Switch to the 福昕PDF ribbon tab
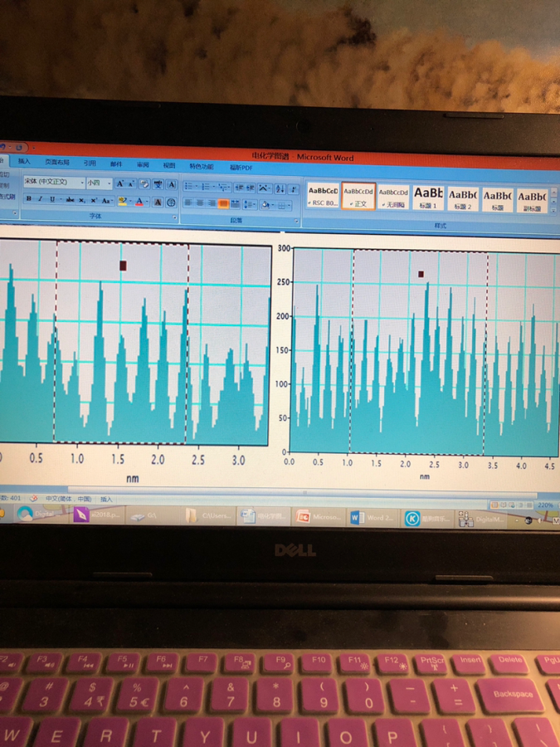560x747 pixels. (x=241, y=167)
